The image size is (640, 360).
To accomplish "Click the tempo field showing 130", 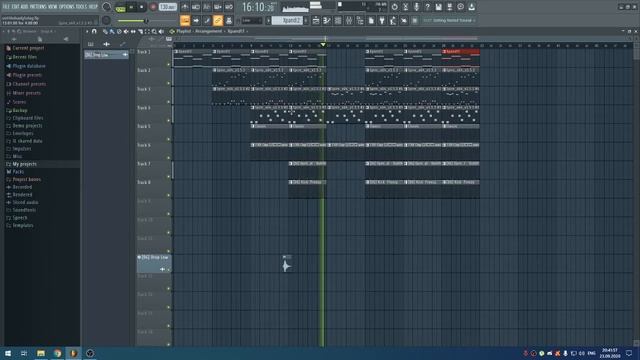I will click(167, 7).
